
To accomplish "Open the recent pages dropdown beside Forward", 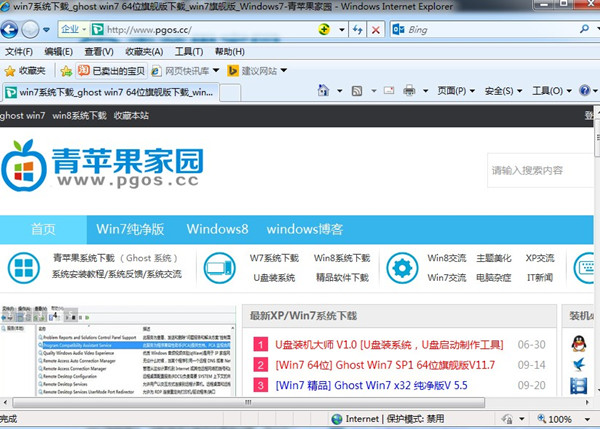I will (46, 29).
